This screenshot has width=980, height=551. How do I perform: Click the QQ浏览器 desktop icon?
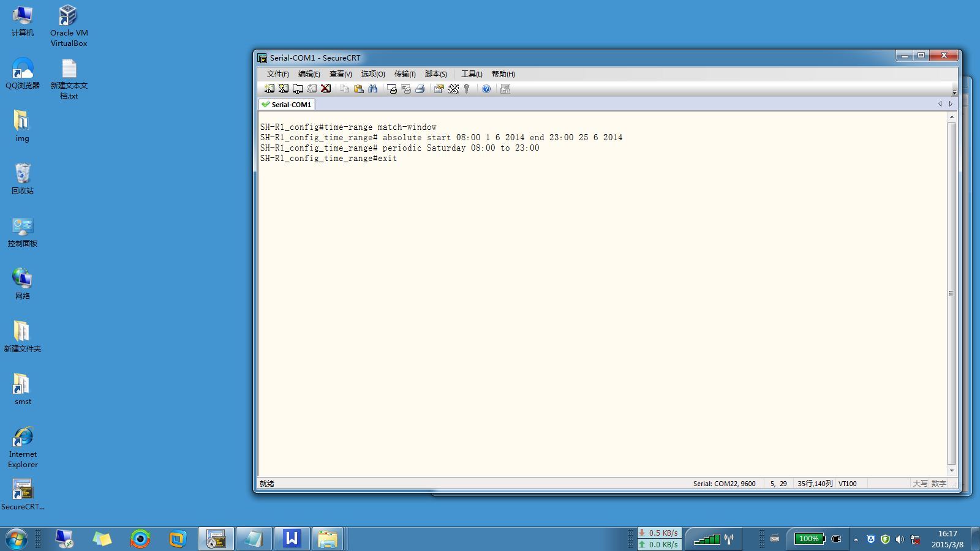coord(23,73)
